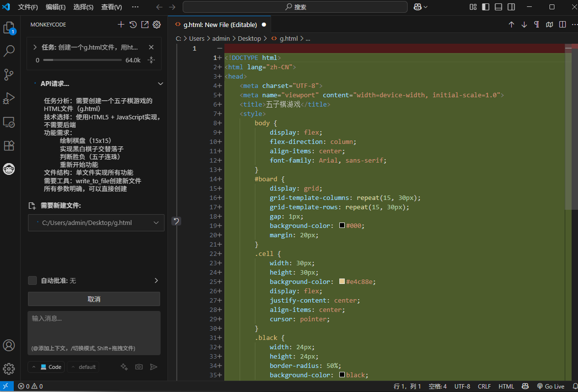Image resolution: width=578 pixels, height=392 pixels.
Task: Open the Code mode selector
Action: pyautogui.click(x=47, y=367)
